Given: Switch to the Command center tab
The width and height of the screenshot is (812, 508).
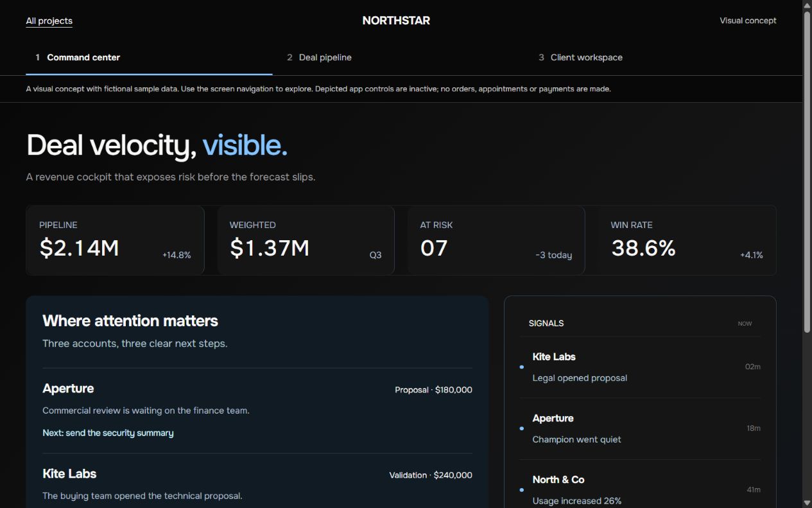Looking at the screenshot, I should pos(149,58).
